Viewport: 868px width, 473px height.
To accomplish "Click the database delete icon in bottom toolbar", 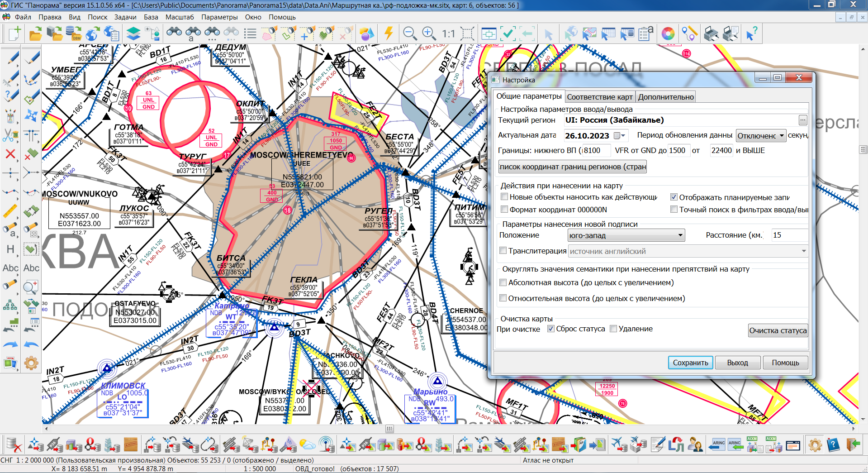I will click(x=14, y=444).
